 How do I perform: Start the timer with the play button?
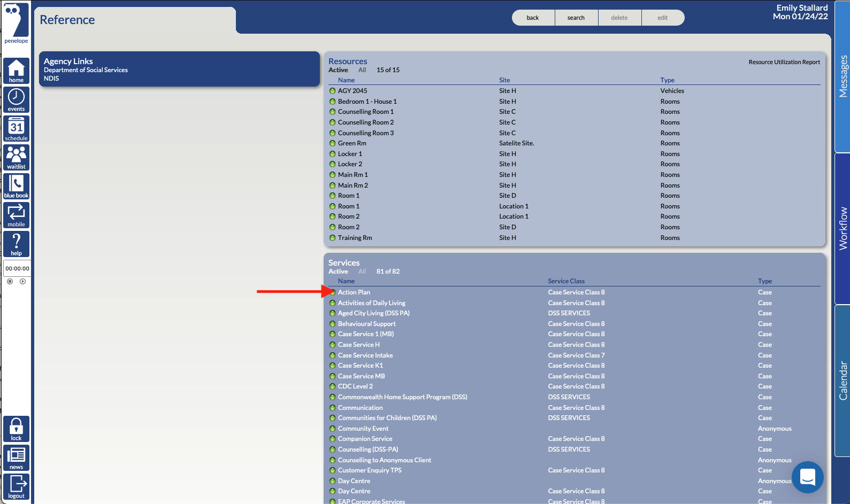click(x=22, y=281)
